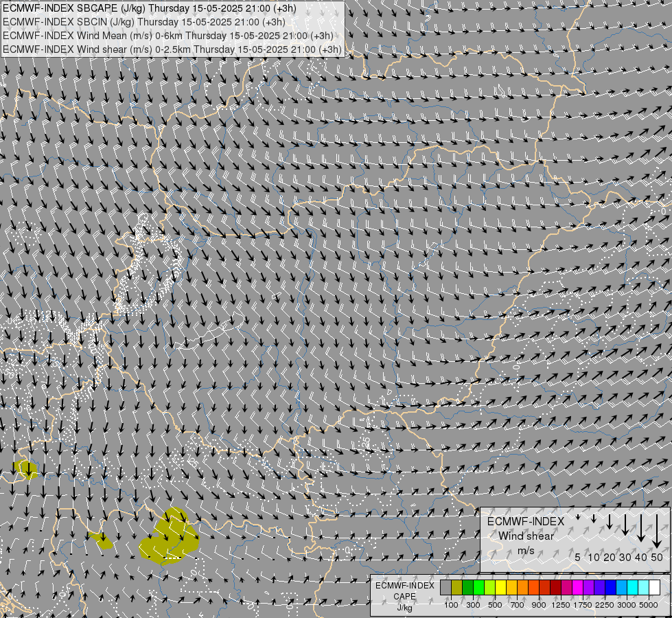Click the 50 m/s wind shear legend arrow

[657, 531]
